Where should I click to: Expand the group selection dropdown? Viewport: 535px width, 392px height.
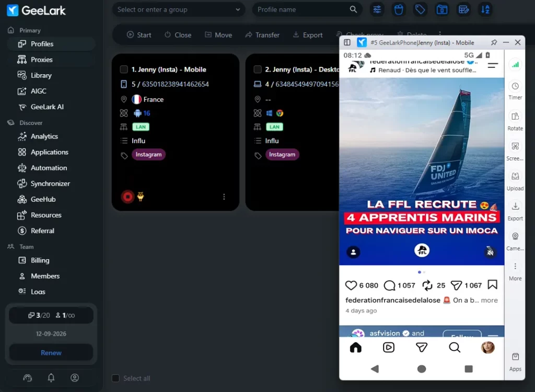pyautogui.click(x=179, y=9)
